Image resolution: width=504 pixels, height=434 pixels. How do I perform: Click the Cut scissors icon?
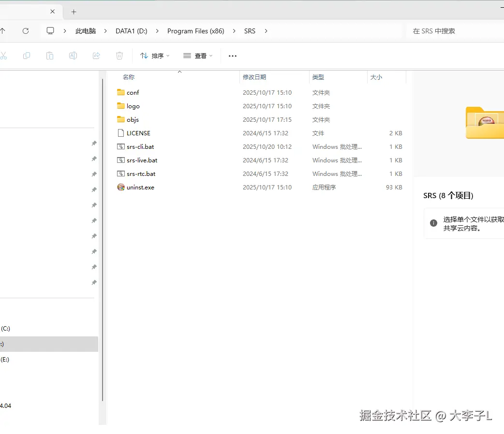point(3,56)
